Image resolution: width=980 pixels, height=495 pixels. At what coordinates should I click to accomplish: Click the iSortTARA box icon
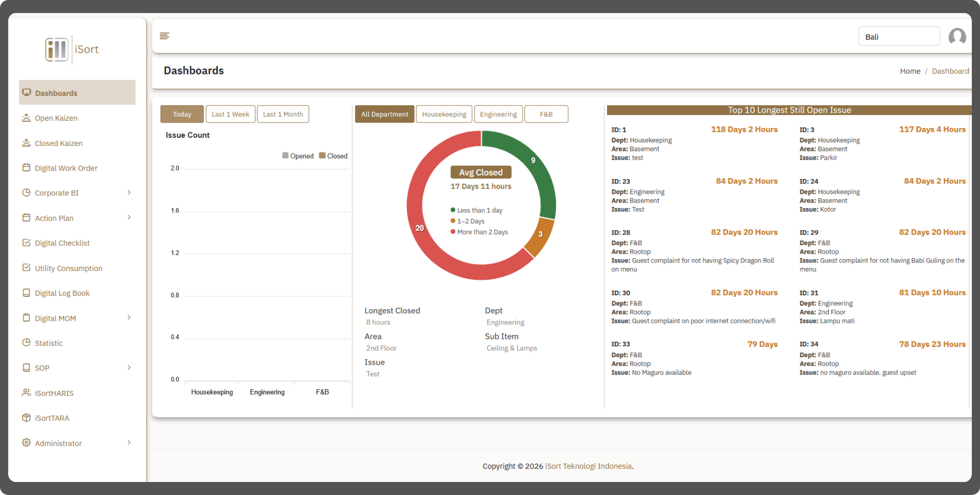(26, 418)
